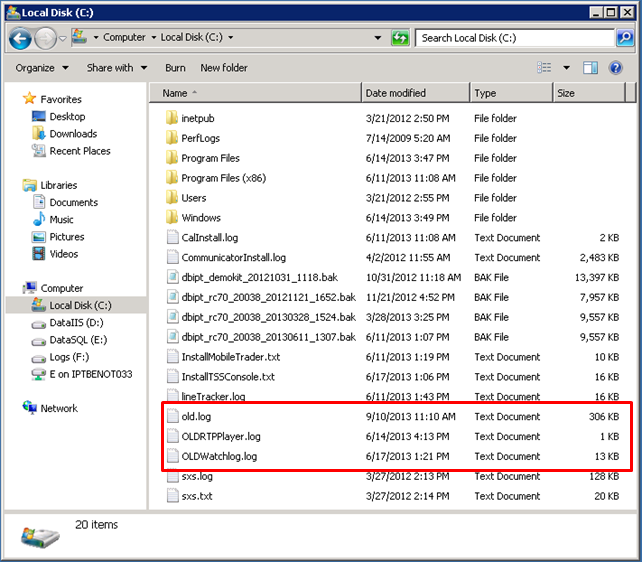This screenshot has height=562, width=642.
Task: Sort by the Type column header
Action: coord(511,93)
